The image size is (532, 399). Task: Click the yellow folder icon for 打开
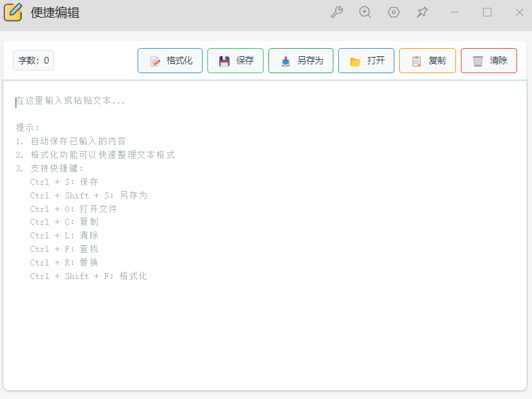[x=355, y=61]
